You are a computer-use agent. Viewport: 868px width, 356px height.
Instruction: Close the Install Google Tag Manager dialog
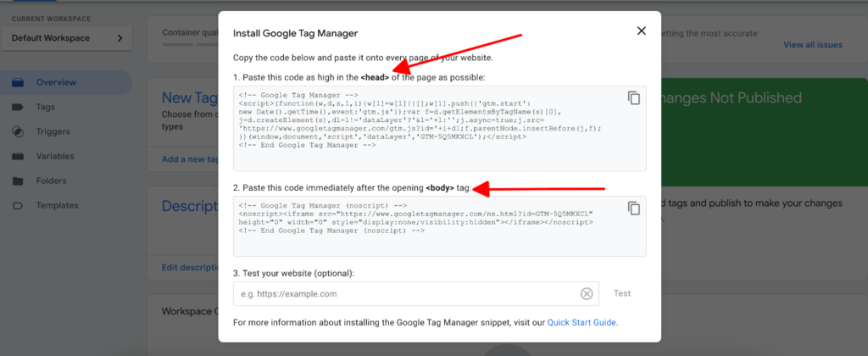(x=641, y=31)
